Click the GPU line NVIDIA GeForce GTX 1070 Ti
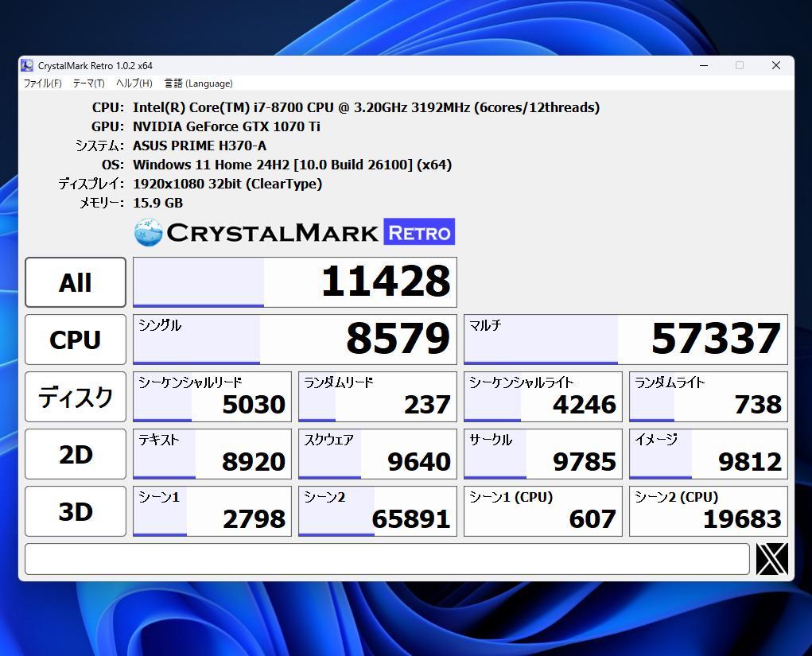Screen dimensions: 812x656 click(227, 126)
